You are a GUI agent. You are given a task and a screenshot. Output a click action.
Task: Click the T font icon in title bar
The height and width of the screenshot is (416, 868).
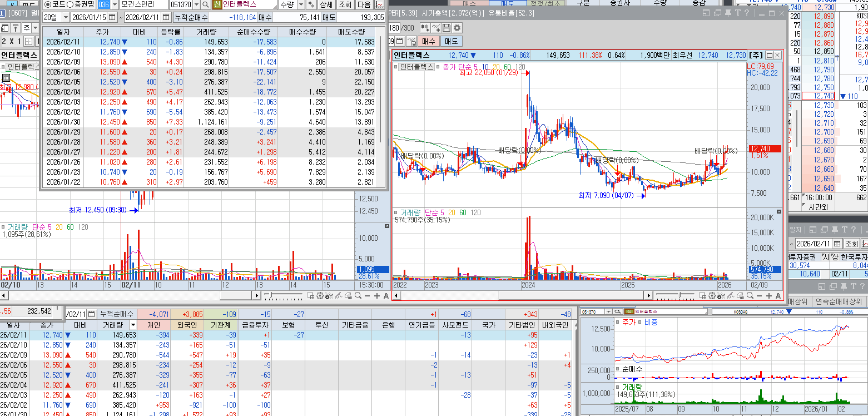click(x=738, y=13)
